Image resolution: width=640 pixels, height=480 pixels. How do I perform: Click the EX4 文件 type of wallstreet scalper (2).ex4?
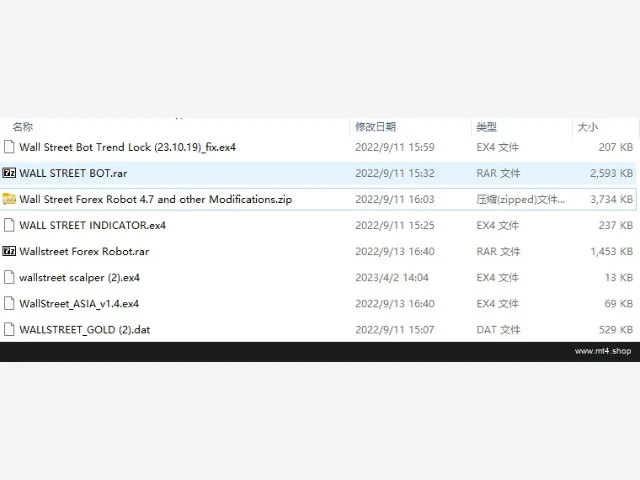[x=498, y=278]
